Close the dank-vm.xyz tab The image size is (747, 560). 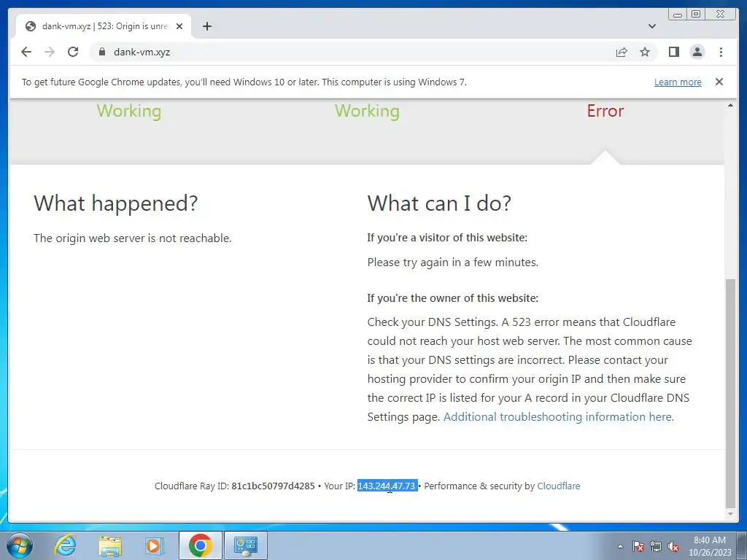coord(179,26)
